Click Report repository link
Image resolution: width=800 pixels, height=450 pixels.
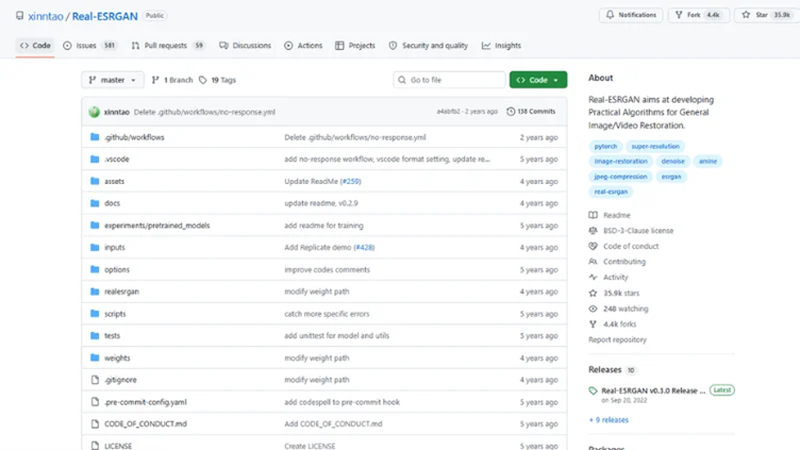[617, 339]
